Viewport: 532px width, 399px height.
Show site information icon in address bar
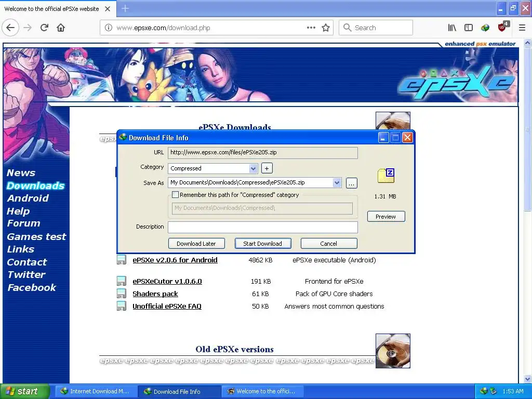[108, 28]
